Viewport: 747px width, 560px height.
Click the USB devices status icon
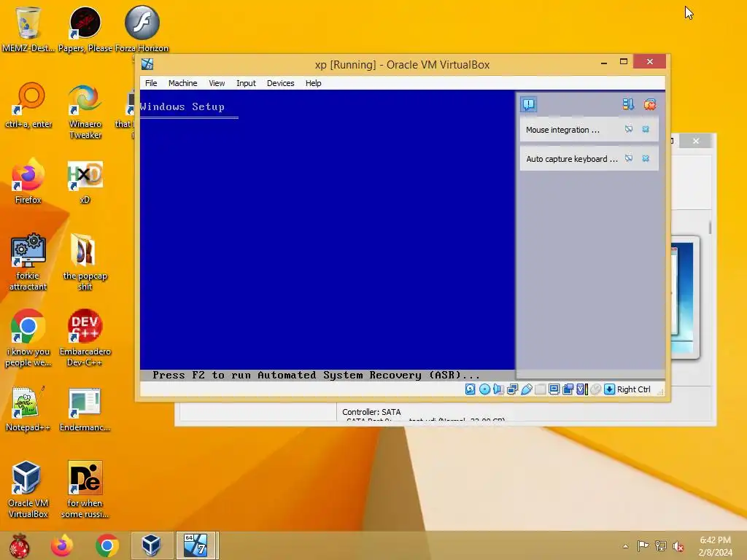527,389
